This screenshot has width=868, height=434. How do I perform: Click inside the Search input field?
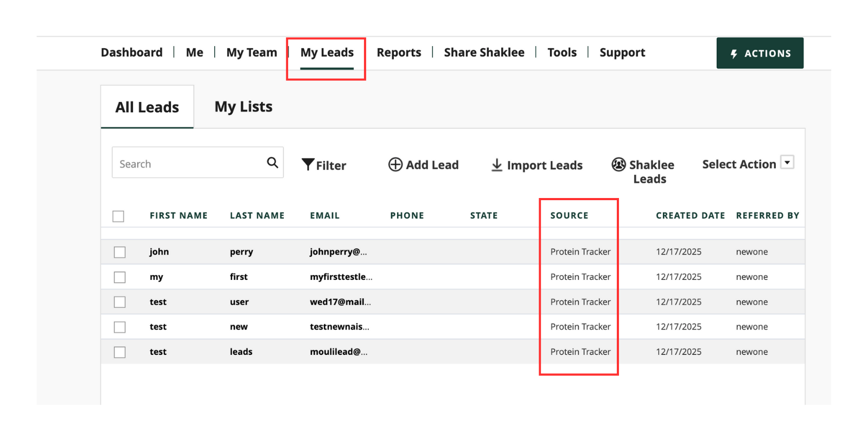click(x=187, y=163)
